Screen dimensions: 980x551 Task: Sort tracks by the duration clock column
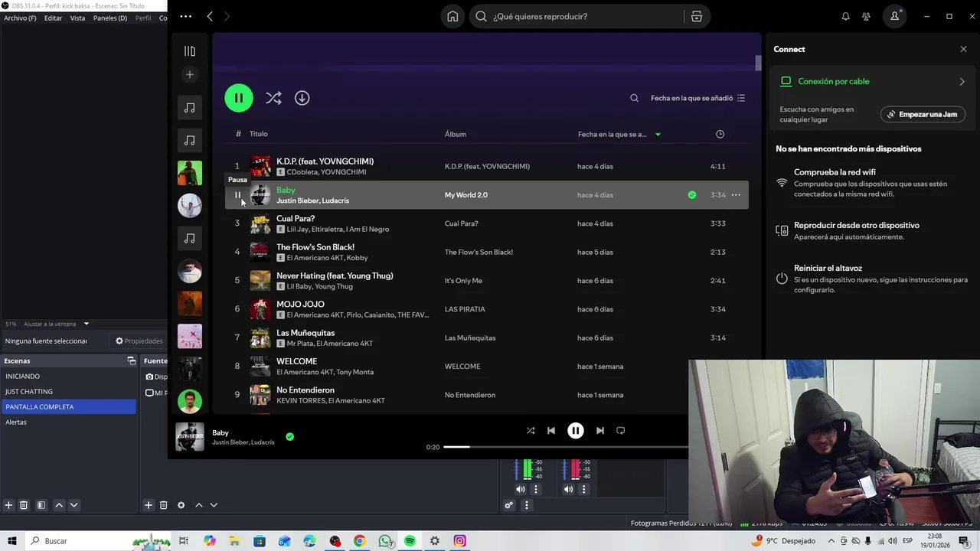click(x=720, y=134)
